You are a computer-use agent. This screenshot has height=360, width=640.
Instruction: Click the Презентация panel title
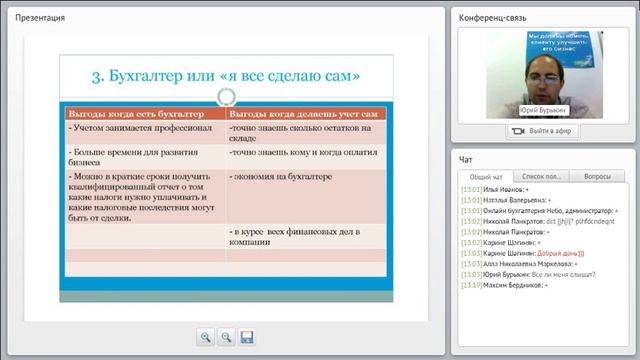[x=40, y=18]
